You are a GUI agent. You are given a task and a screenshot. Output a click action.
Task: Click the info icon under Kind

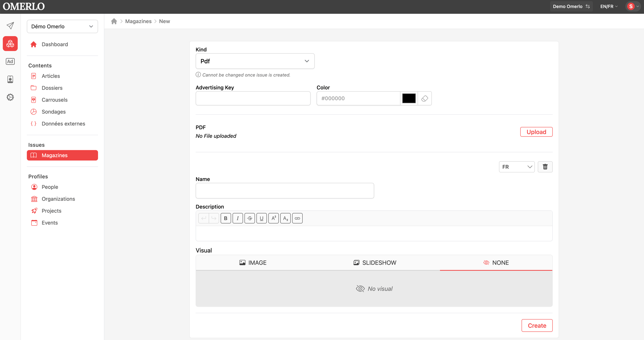[198, 75]
